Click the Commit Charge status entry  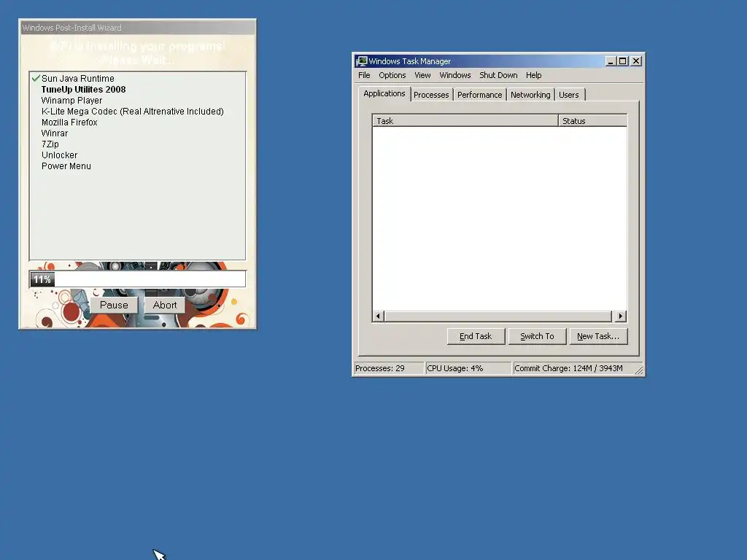(573, 368)
